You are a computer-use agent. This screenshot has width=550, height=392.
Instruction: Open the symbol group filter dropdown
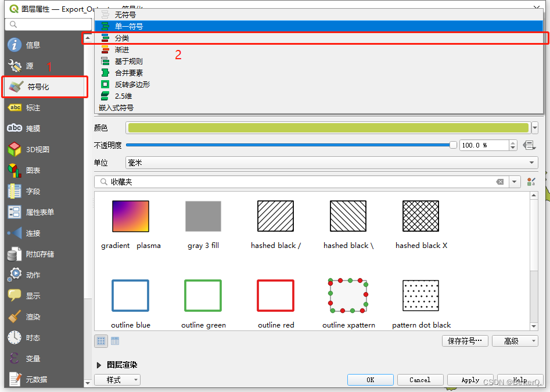(x=514, y=182)
